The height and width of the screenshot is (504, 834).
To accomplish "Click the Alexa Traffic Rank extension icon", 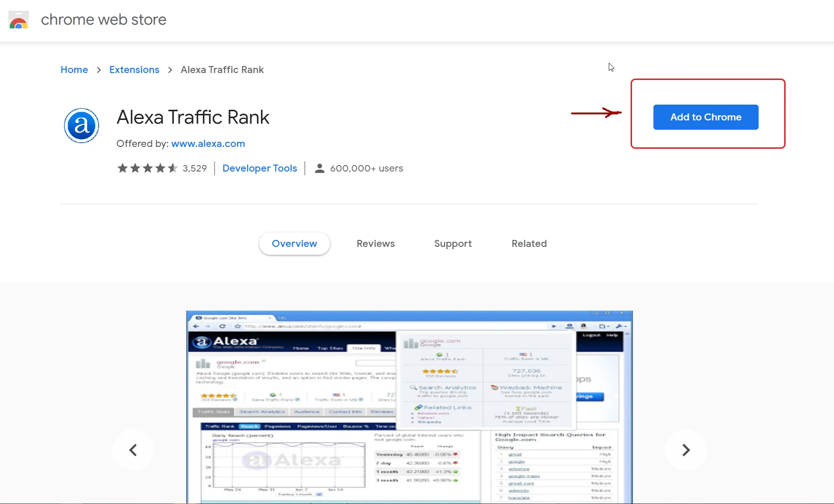I will (81, 126).
